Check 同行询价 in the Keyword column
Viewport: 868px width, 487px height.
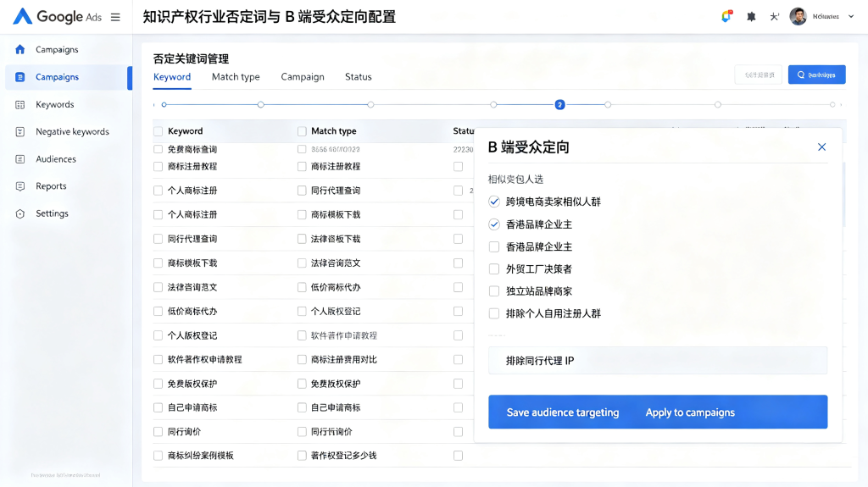[159, 432]
